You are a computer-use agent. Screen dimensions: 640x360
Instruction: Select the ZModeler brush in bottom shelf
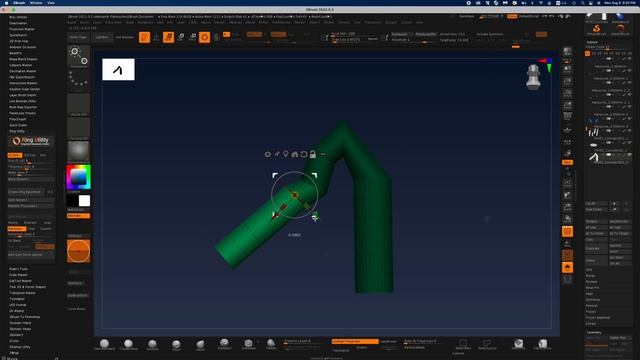(x=249, y=344)
